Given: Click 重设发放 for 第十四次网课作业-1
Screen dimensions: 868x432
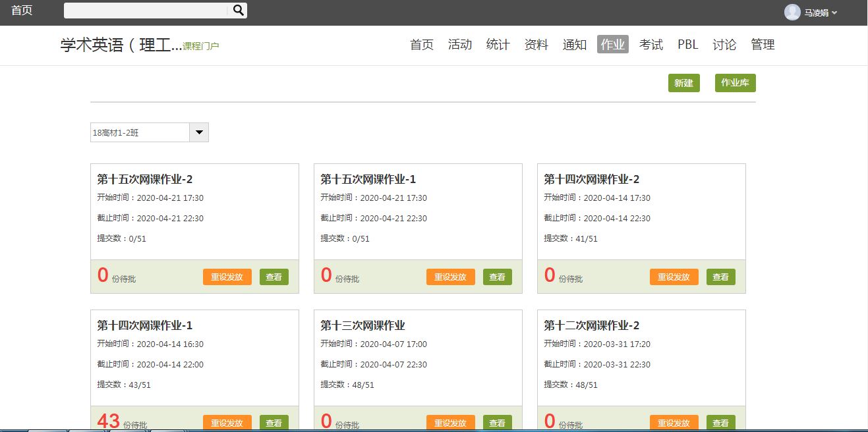Looking at the screenshot, I should coord(227,423).
